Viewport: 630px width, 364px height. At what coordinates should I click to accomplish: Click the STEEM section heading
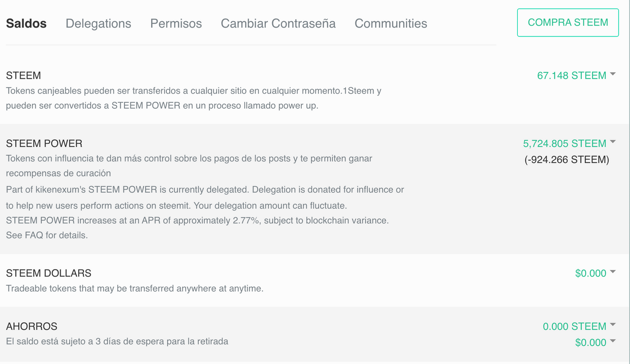23,75
